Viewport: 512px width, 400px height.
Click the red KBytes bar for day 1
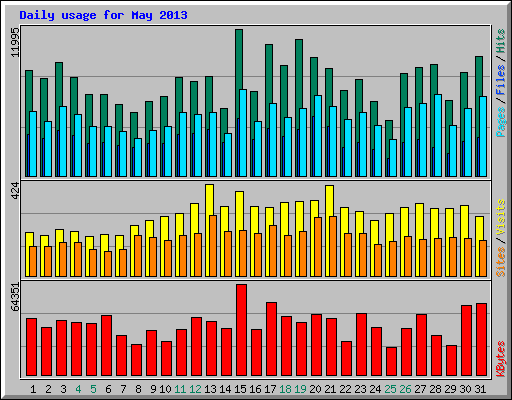[x=32, y=347]
